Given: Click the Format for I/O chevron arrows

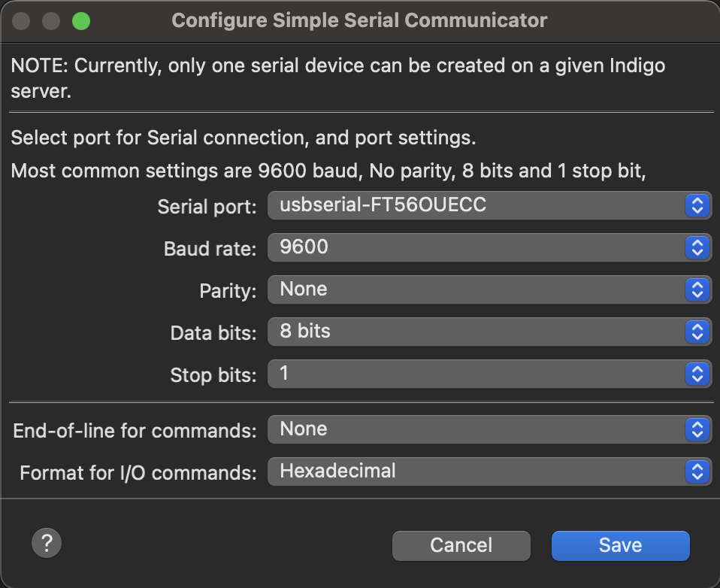Looking at the screenshot, I should click(x=697, y=471).
